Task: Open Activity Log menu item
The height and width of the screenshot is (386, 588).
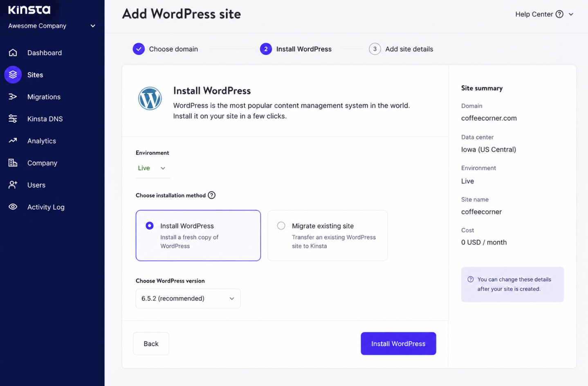Action: [x=46, y=207]
